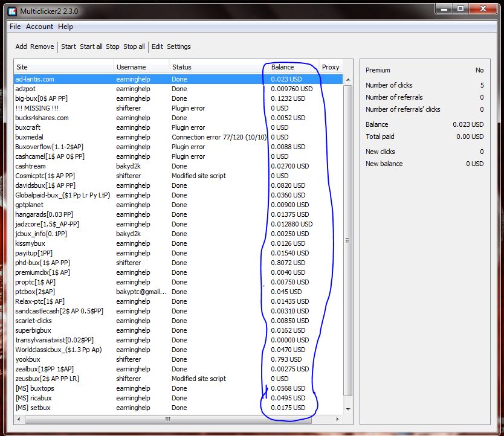The width and height of the screenshot is (504, 436).
Task: Select the buxcraft row
Action: point(178,127)
